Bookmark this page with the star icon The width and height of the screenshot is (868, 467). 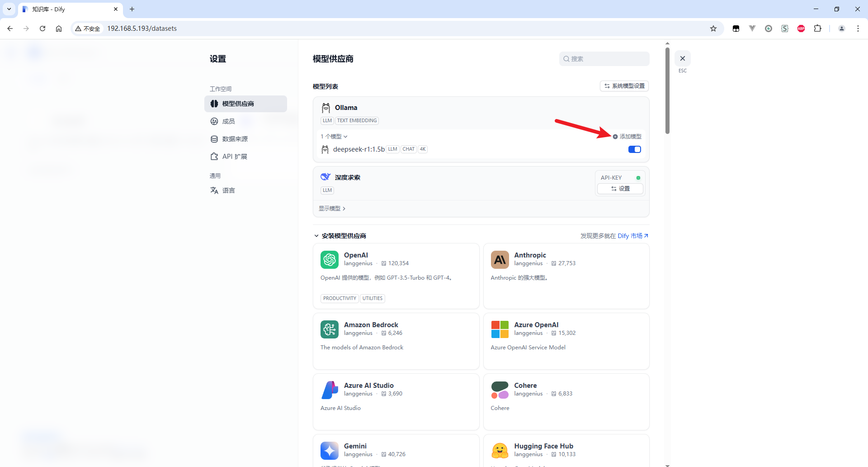coord(713,29)
